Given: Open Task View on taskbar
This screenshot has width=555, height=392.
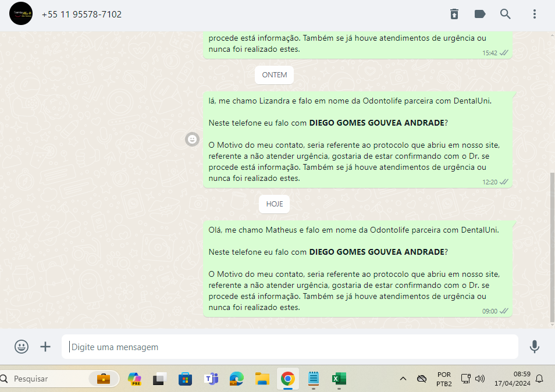Looking at the screenshot, I should click(x=159, y=379).
